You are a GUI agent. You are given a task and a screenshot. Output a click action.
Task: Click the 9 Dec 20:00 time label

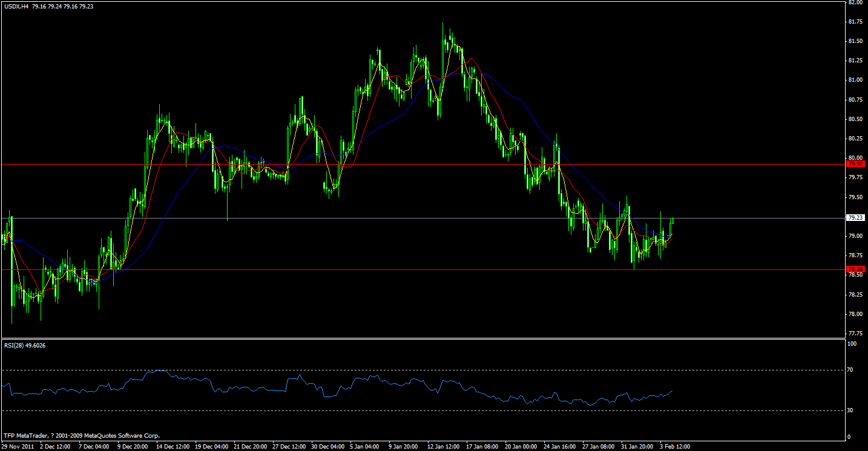click(x=133, y=446)
